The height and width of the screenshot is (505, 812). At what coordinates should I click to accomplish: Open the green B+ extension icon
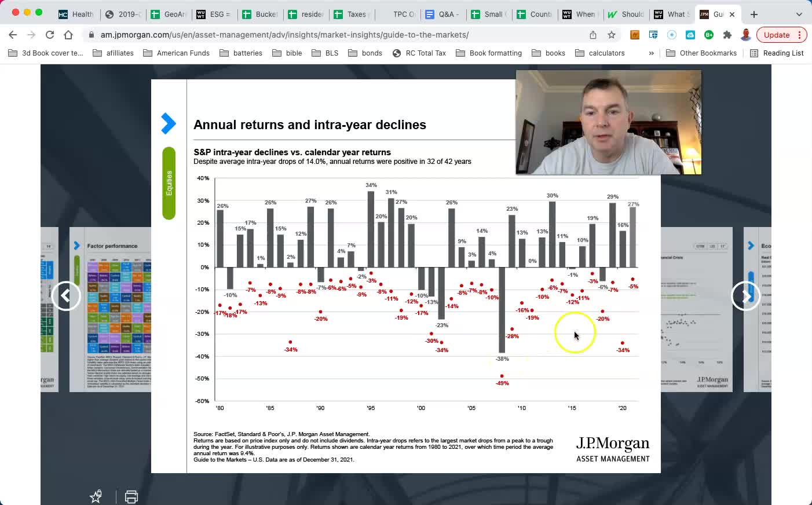(x=709, y=35)
